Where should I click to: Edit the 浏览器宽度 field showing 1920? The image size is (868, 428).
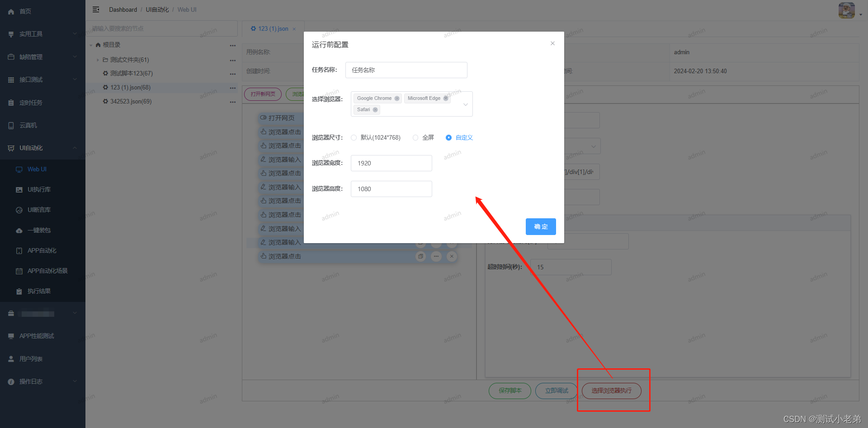[x=391, y=163]
